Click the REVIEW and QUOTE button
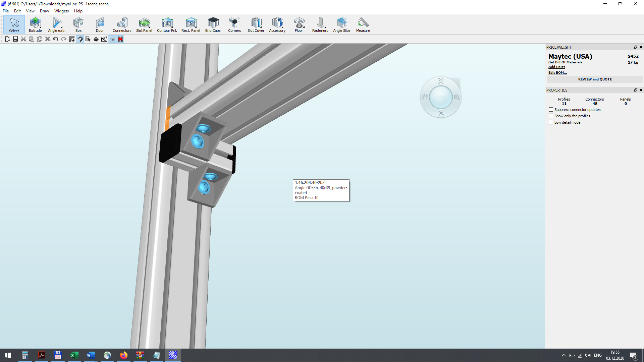The height and width of the screenshot is (362, 644). (x=595, y=79)
